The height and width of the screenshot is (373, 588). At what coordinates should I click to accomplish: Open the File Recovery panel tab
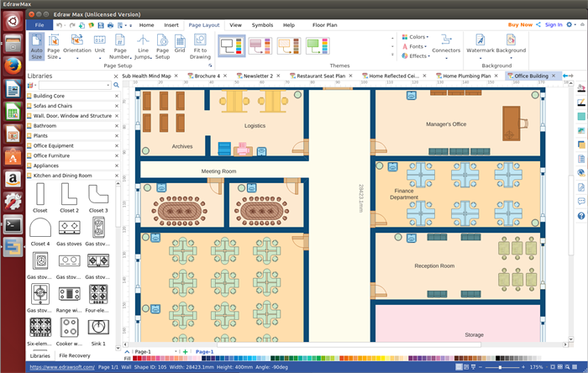[x=74, y=356]
